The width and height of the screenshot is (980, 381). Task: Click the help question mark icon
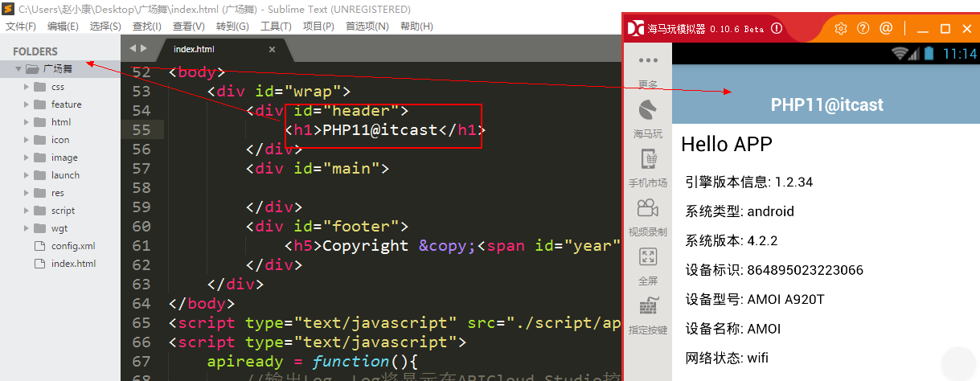click(x=863, y=28)
